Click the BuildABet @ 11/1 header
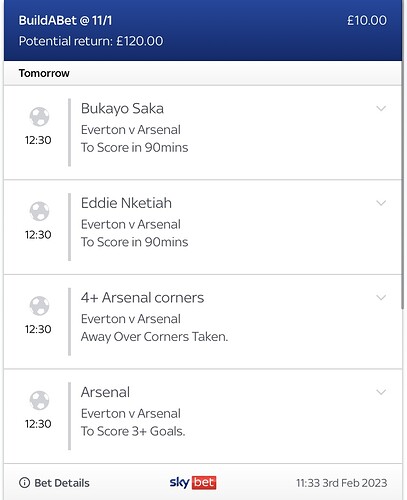This screenshot has height=500, width=407. click(x=65, y=20)
